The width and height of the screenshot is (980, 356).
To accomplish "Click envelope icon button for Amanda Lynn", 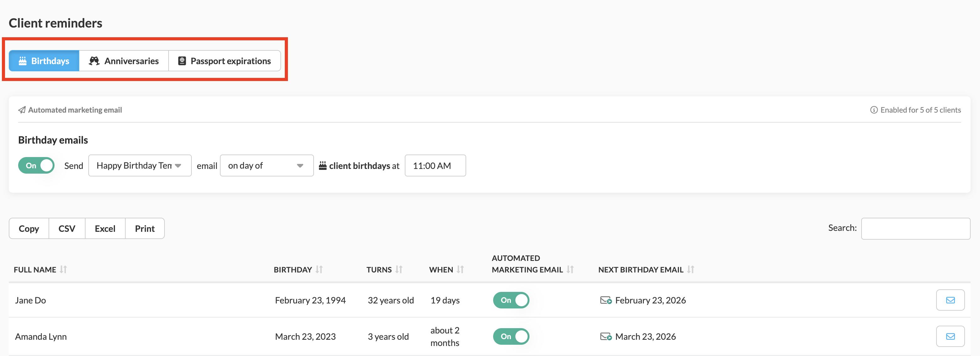I will point(950,336).
